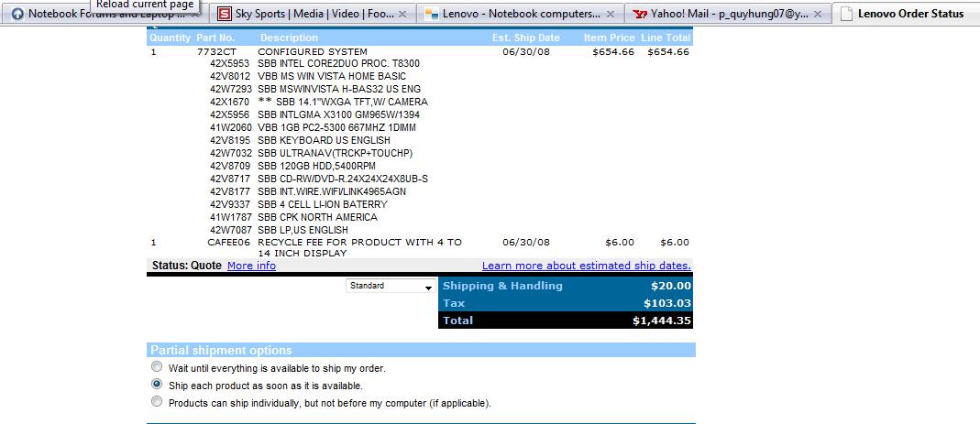Click SBB INTLGMA X3100 GM965W/1394 line
This screenshot has width=980, height=424.
[x=339, y=114]
